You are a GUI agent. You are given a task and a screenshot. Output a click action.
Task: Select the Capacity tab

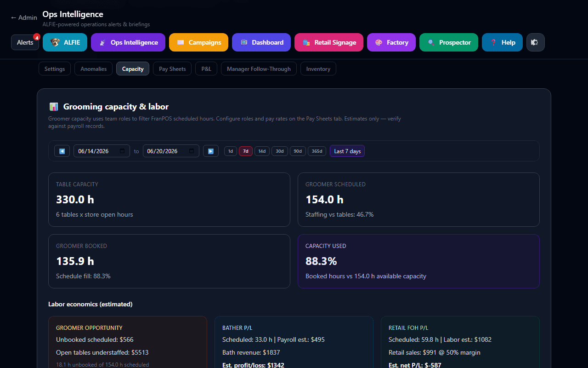(133, 69)
